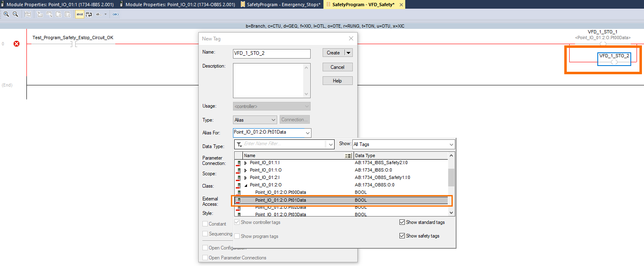The height and width of the screenshot is (266, 644).
Task: Toggle the abcd tag description display icon
Action: tap(78, 14)
